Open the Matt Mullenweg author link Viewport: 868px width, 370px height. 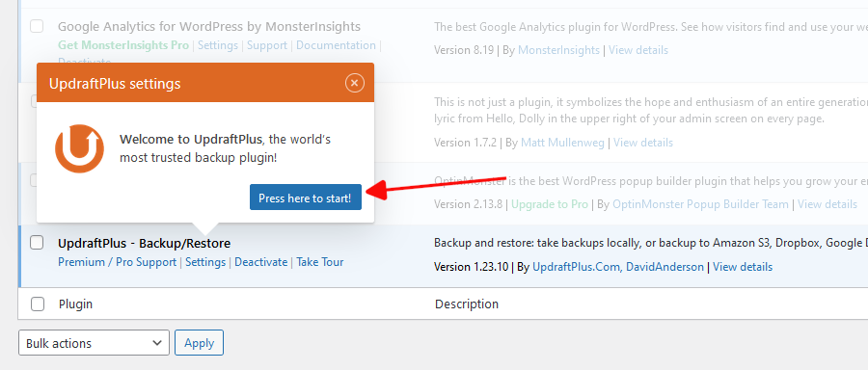563,143
